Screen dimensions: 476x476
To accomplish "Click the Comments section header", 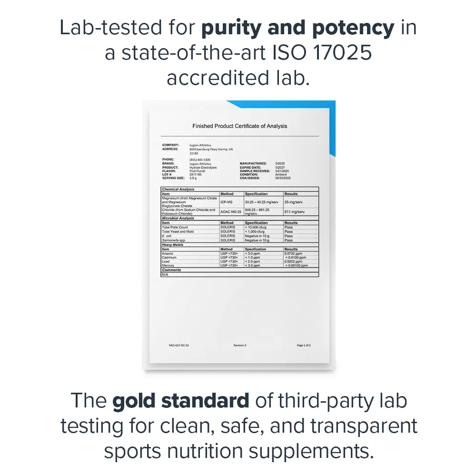I will 171,270.
